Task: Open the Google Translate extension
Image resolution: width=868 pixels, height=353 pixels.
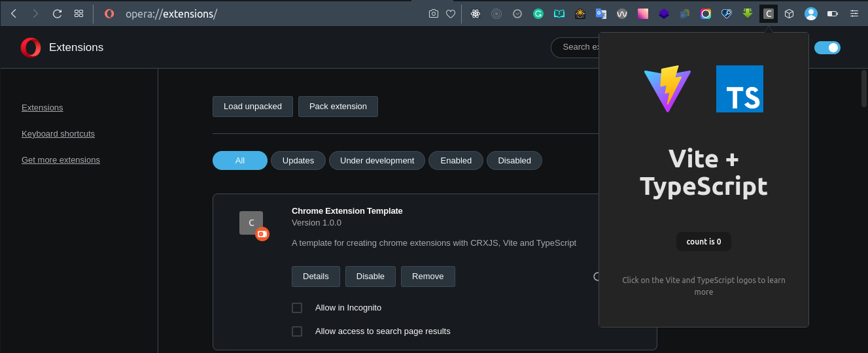Action: click(601, 13)
